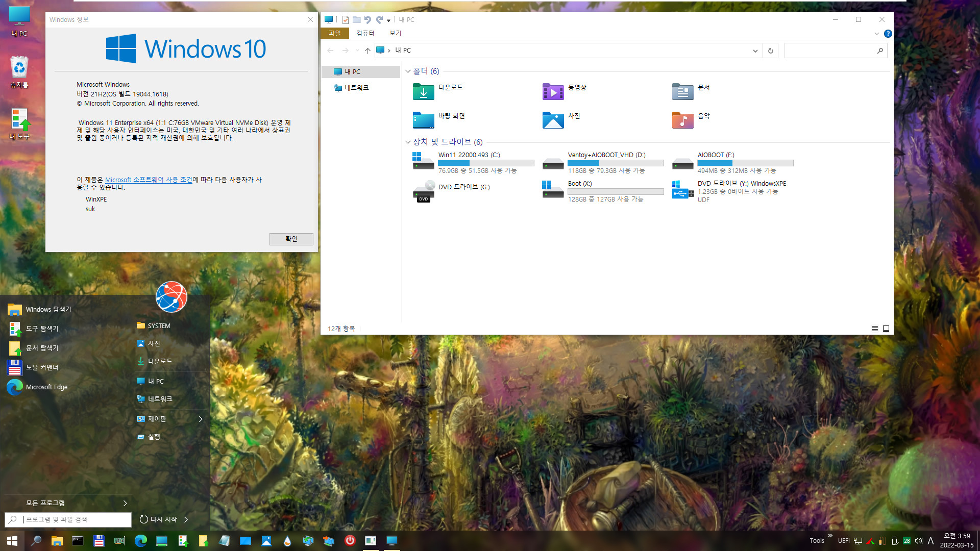Open the quick access toolbar customize dropdown
The width and height of the screenshot is (980, 551).
pos(388,20)
